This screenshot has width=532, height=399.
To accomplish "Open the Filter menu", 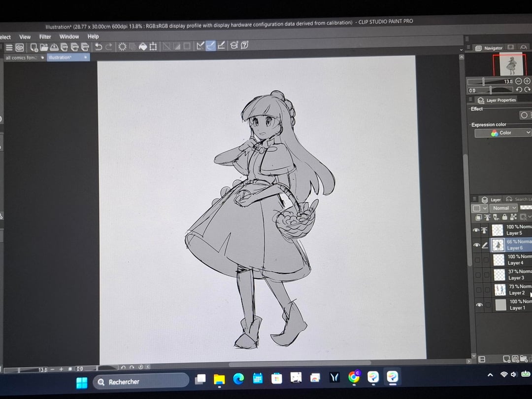I will tap(45, 36).
